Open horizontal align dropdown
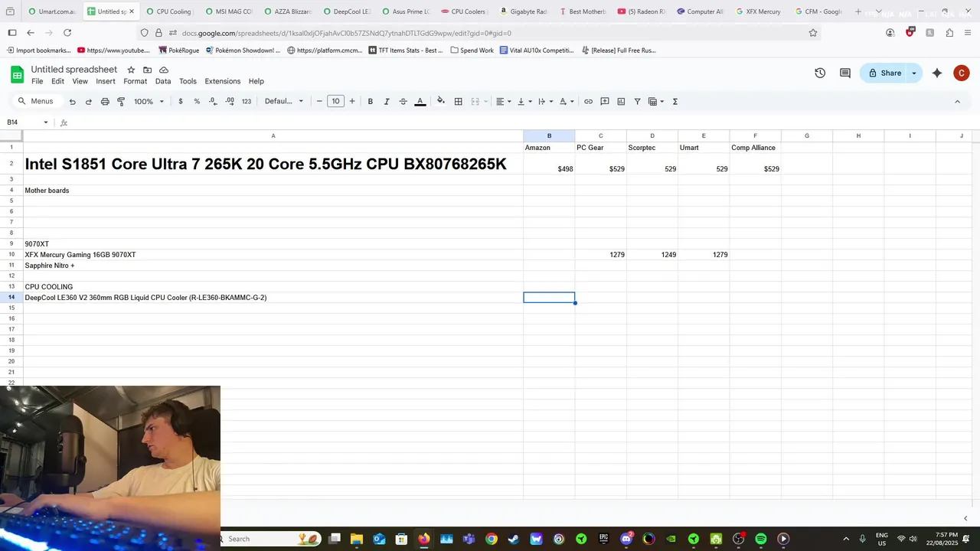The height and width of the screenshot is (551, 980). point(503,102)
